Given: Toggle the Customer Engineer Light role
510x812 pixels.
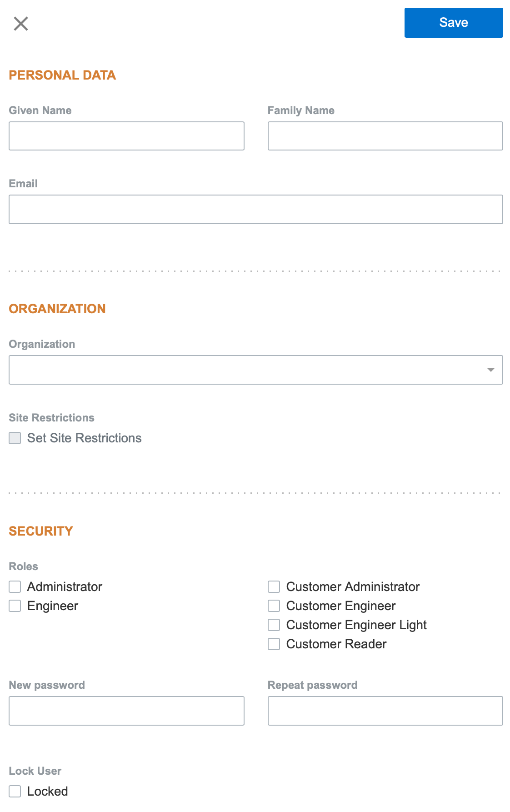Looking at the screenshot, I should click(x=274, y=625).
